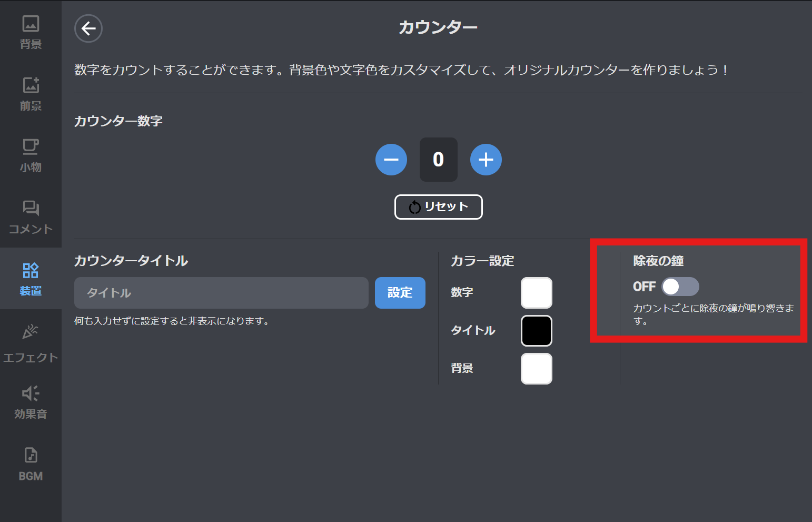This screenshot has width=812, height=522.
Task: Click the back arrow button
Action: pos(88,28)
